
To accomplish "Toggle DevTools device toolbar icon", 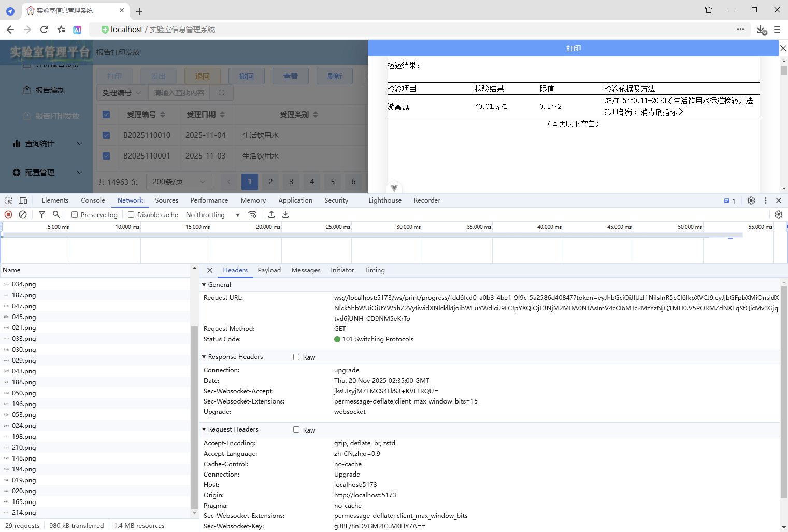I will tap(23, 200).
